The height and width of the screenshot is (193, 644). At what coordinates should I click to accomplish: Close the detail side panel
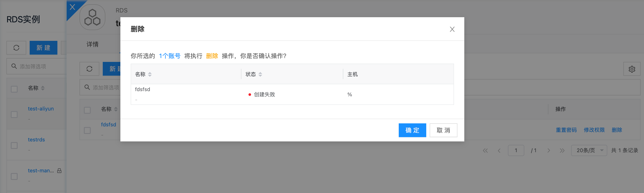pyautogui.click(x=72, y=7)
